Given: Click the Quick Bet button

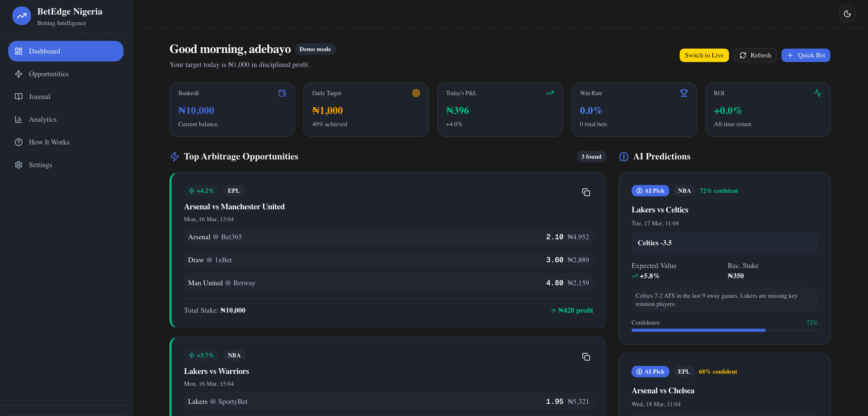Looking at the screenshot, I should point(806,55).
